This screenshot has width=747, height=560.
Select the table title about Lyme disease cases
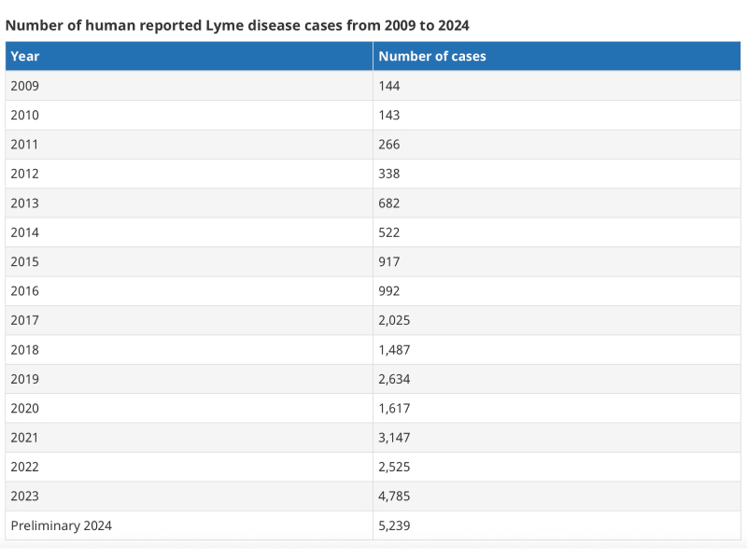pos(237,24)
